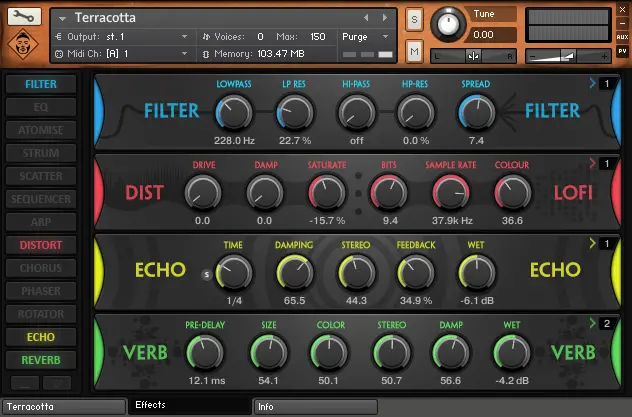Click the echo STEREO knob
This screenshot has height=417, width=632.
coord(356,273)
